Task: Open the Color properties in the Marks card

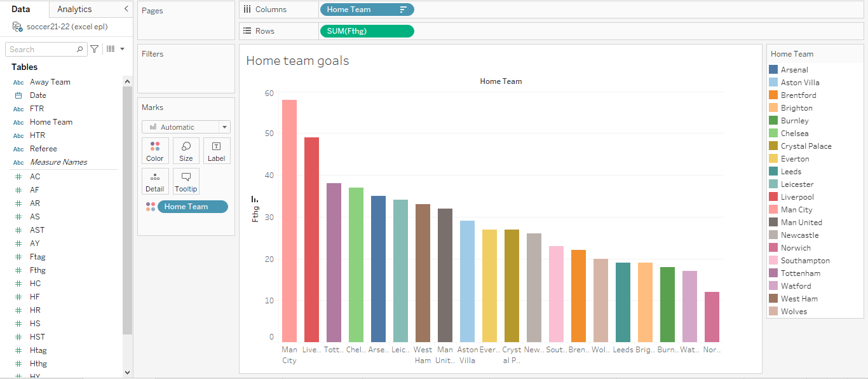Action: point(155,151)
